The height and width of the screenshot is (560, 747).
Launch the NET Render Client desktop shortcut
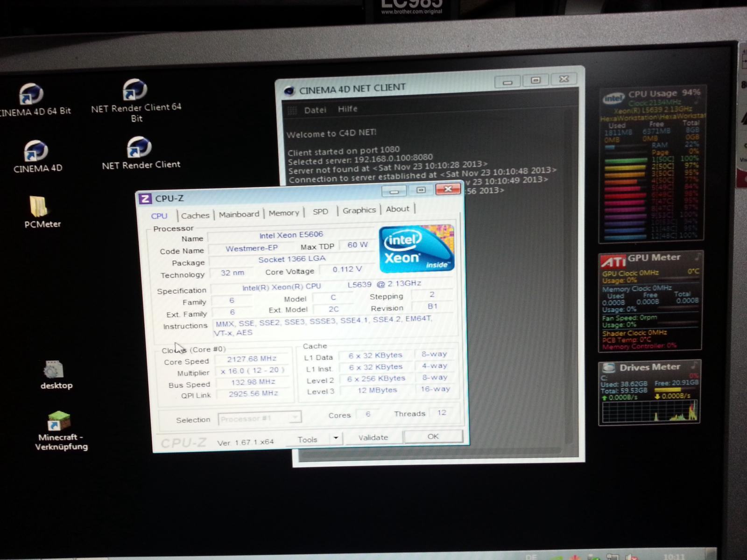[x=141, y=153]
